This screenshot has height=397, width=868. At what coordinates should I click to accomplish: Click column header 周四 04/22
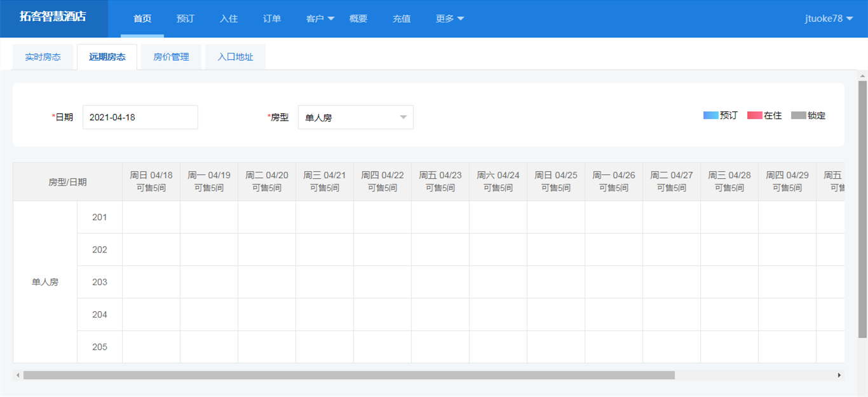click(x=383, y=181)
